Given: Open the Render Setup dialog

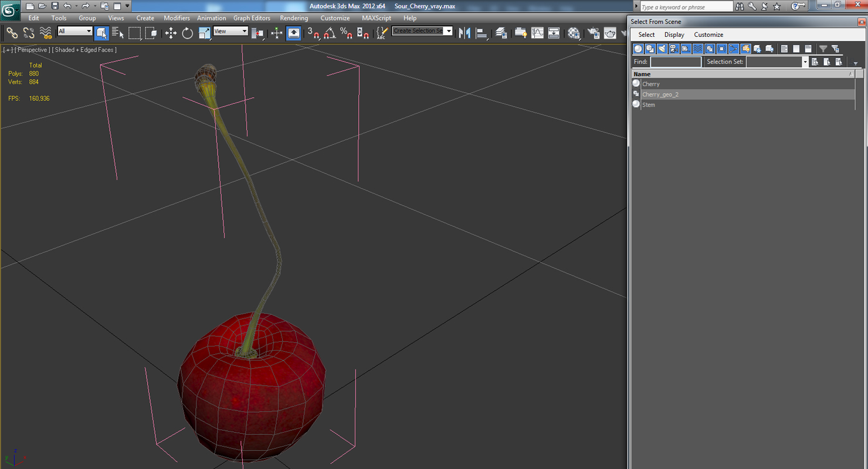Looking at the screenshot, I should 594,33.
